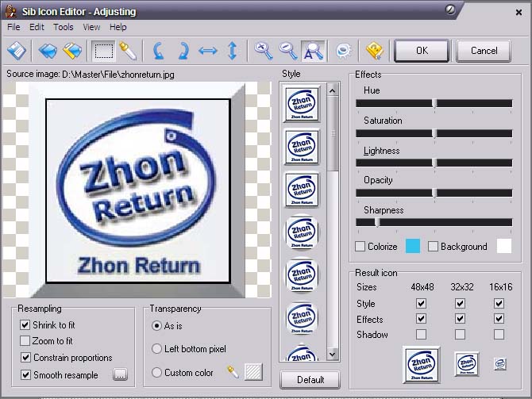The height and width of the screenshot is (399, 532).
Task: Uncheck Effects for 16x16 size
Action: (499, 319)
